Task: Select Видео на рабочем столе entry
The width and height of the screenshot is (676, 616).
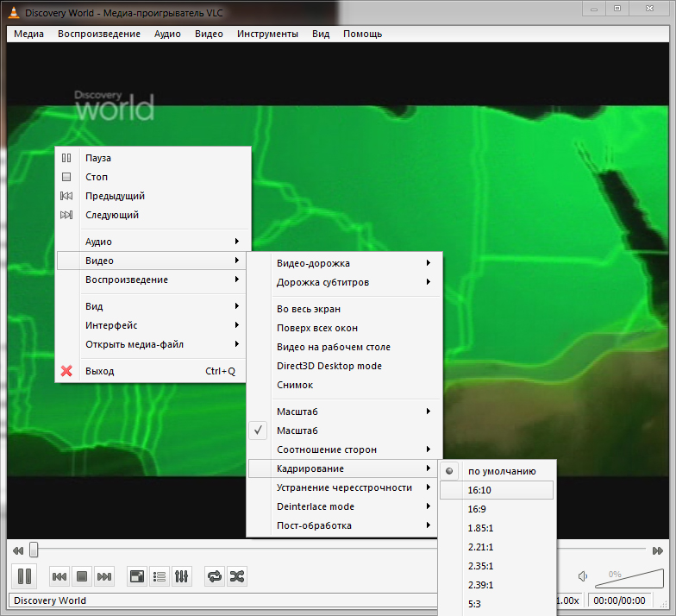Action: [x=345, y=347]
